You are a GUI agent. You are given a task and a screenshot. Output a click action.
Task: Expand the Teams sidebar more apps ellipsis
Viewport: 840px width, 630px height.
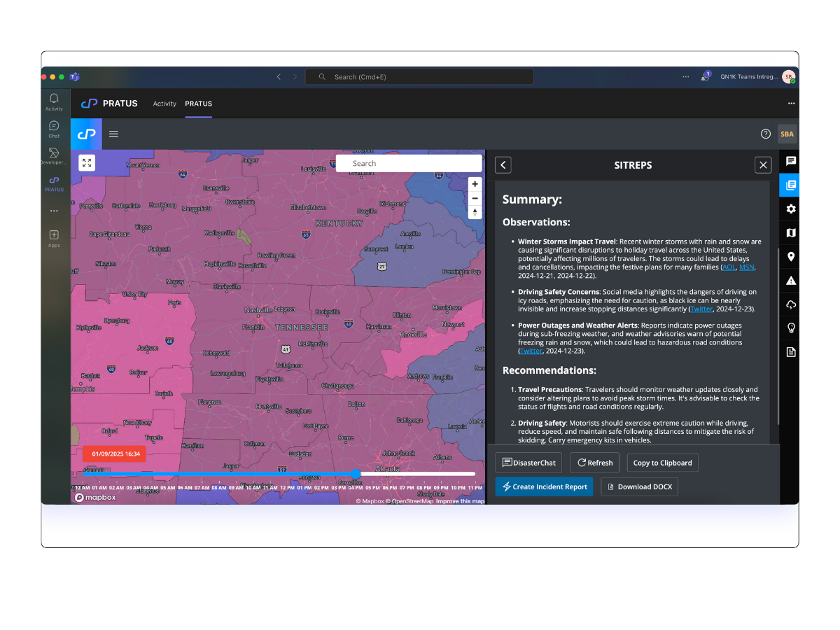tap(54, 211)
